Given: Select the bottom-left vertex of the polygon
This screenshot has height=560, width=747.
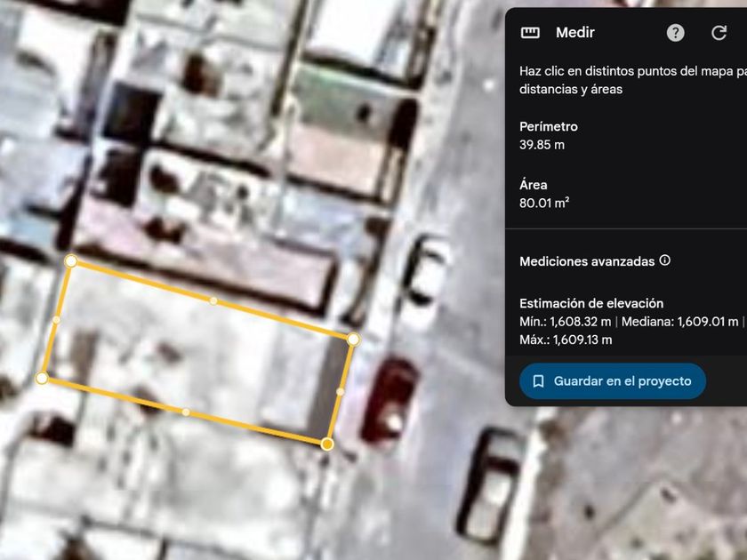Looking at the screenshot, I should 42,379.
